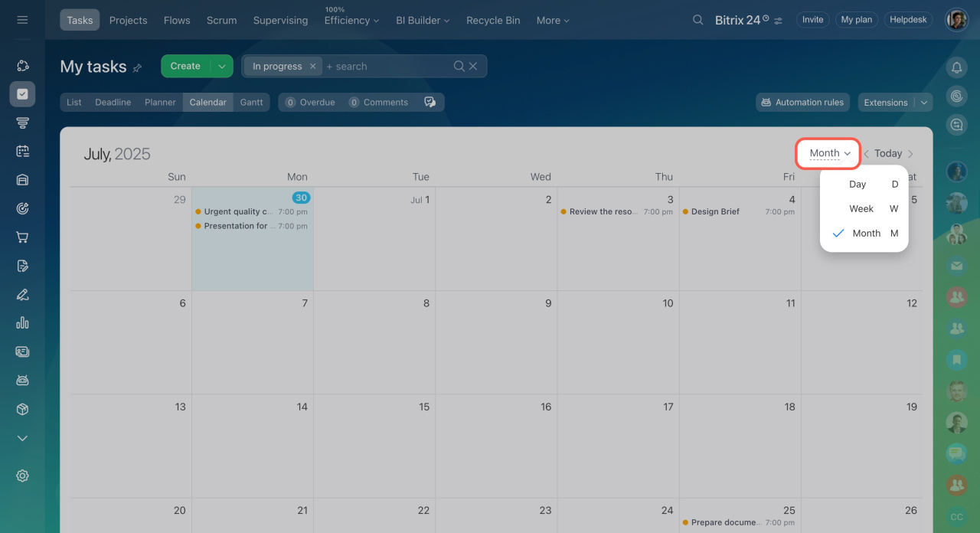
Task: Open the hamburger menu in top-left corner
Action: click(x=22, y=20)
